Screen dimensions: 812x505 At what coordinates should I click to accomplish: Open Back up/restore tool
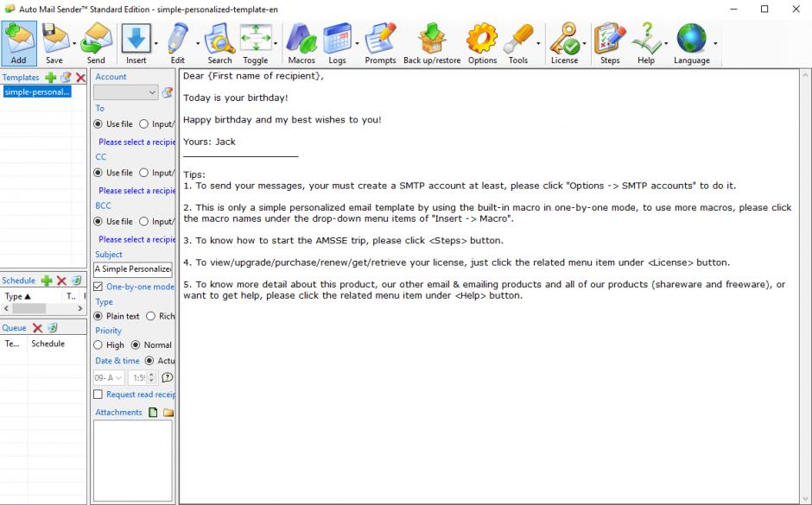coord(431,40)
